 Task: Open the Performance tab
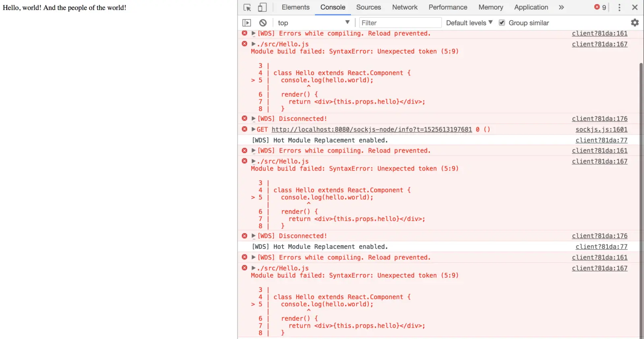[448, 7]
